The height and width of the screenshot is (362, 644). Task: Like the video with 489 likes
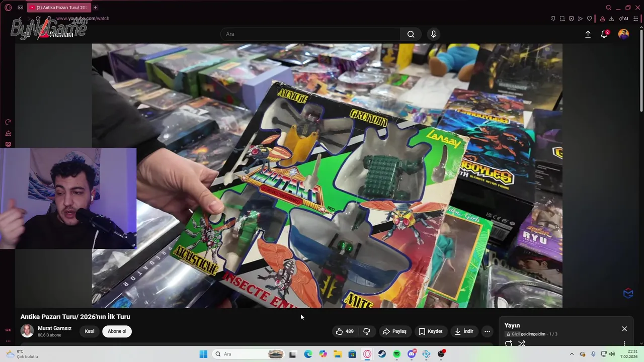345,331
